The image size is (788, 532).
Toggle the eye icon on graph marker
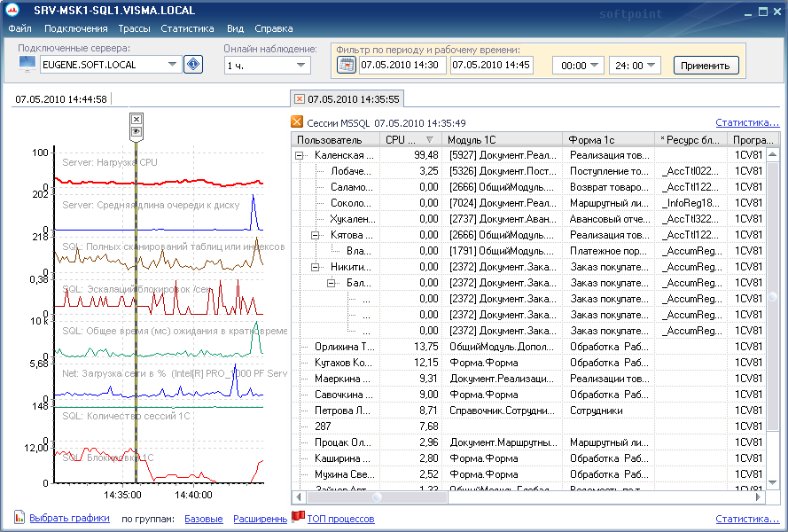[x=136, y=131]
